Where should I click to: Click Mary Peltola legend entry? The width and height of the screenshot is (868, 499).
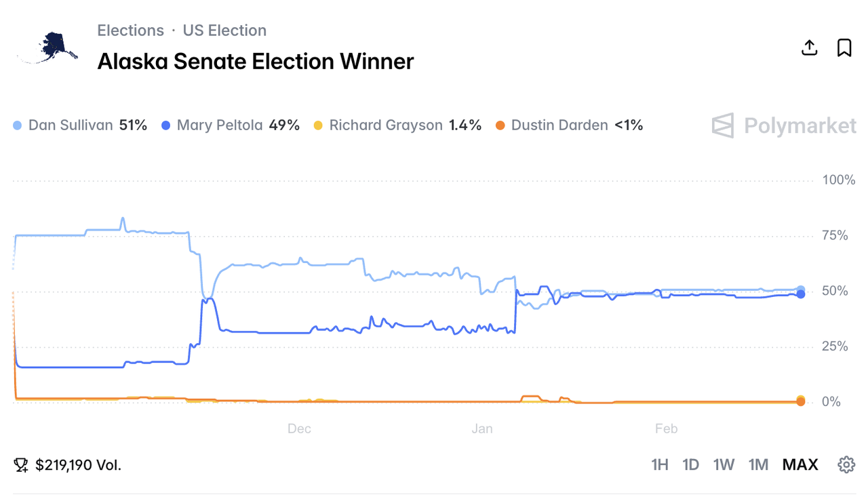coord(231,125)
